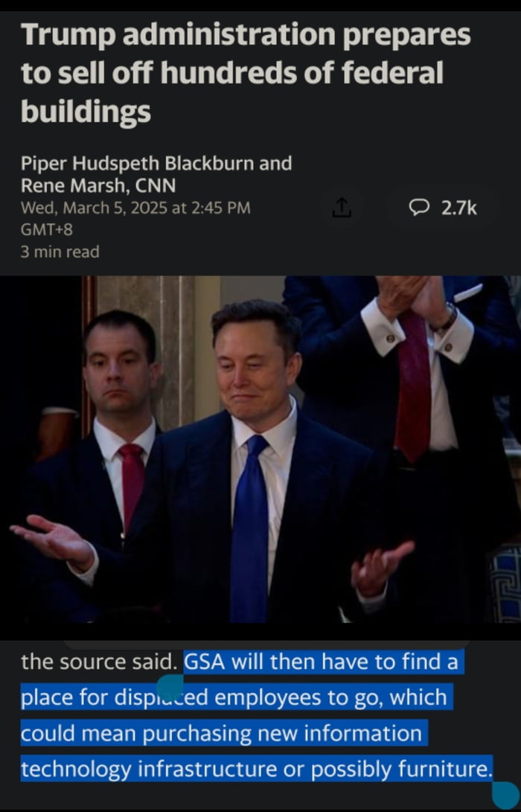
Task: Tap the 3 min read label
Action: [x=60, y=252]
